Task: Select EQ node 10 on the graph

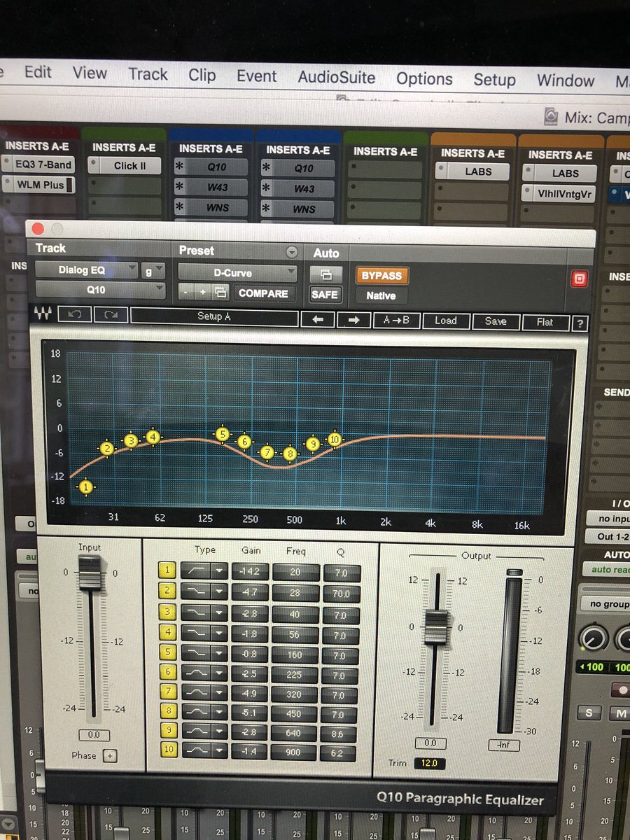Action: pos(335,439)
